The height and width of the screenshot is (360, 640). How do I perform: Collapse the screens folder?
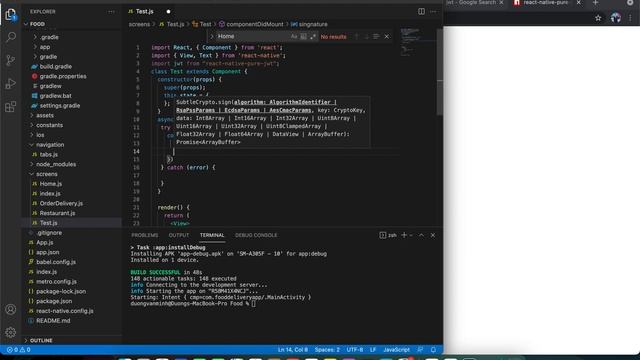[x=47, y=174]
